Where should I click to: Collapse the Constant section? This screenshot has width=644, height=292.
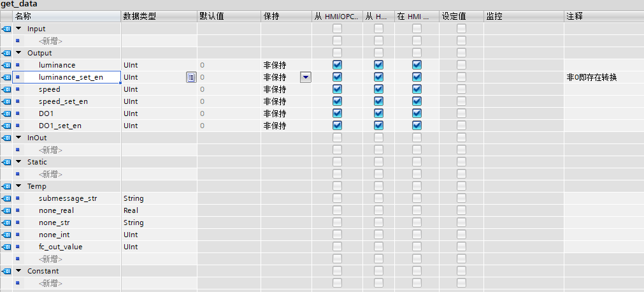pos(18,271)
